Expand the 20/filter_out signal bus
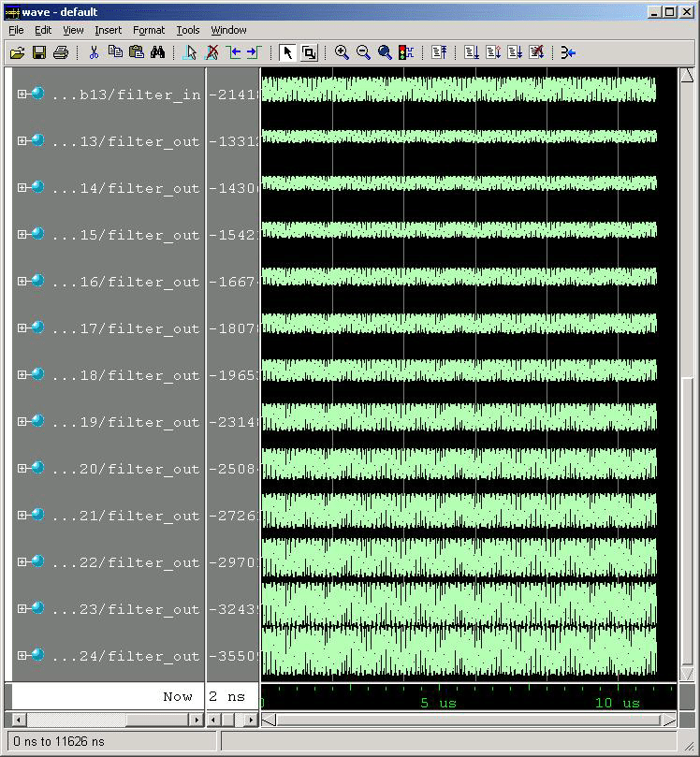 [22, 468]
